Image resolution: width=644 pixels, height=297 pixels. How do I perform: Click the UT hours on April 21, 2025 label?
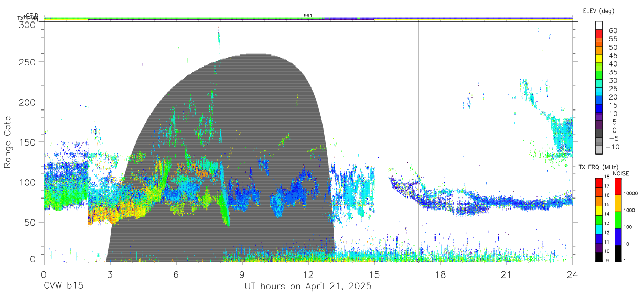pyautogui.click(x=308, y=287)
